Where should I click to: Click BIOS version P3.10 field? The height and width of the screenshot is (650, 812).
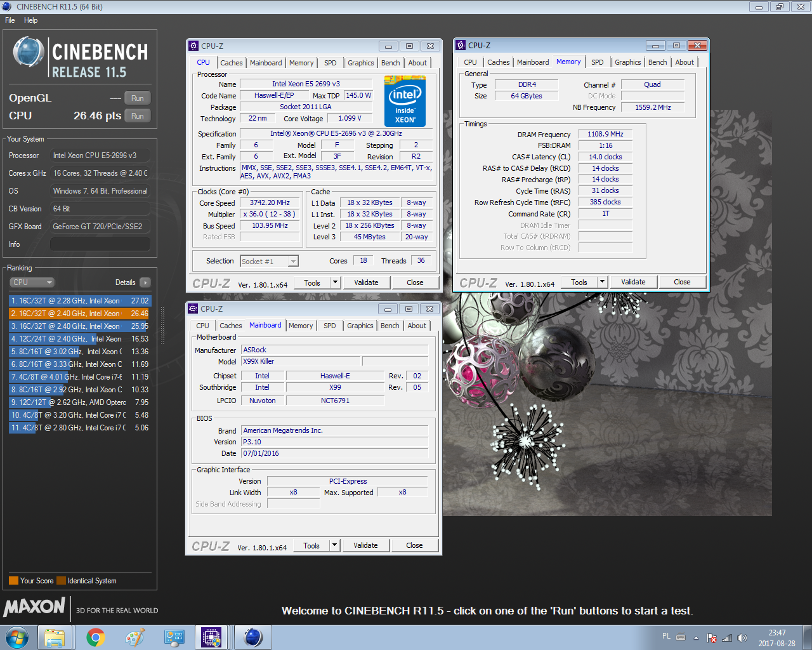click(x=335, y=442)
